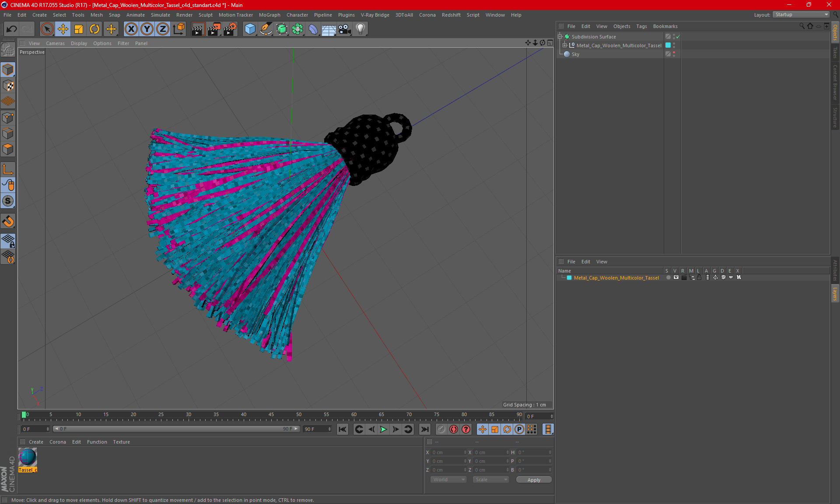Click the magnet tool icon

(x=8, y=221)
